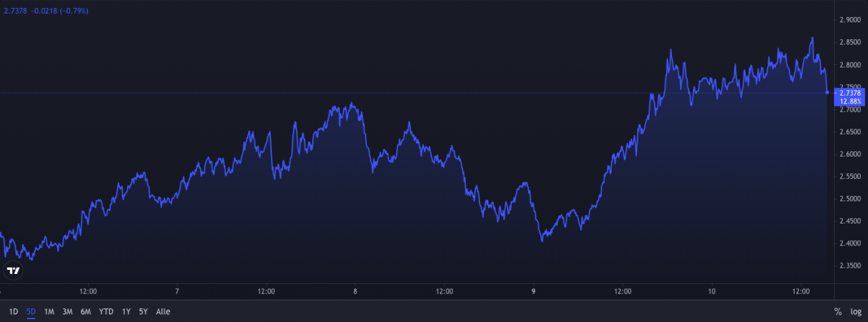Display all data with Alle

(x=163, y=312)
